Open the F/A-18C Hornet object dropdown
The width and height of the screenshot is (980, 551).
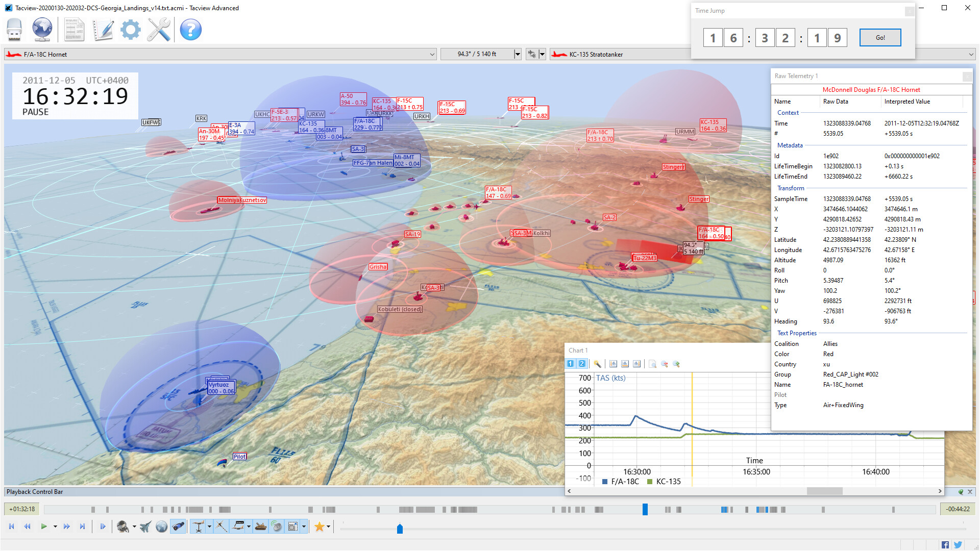pos(433,54)
